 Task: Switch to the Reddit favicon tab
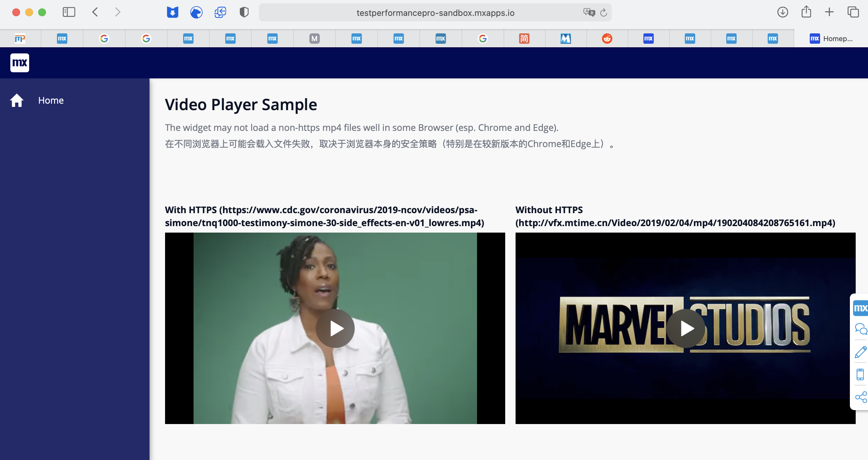pos(606,39)
